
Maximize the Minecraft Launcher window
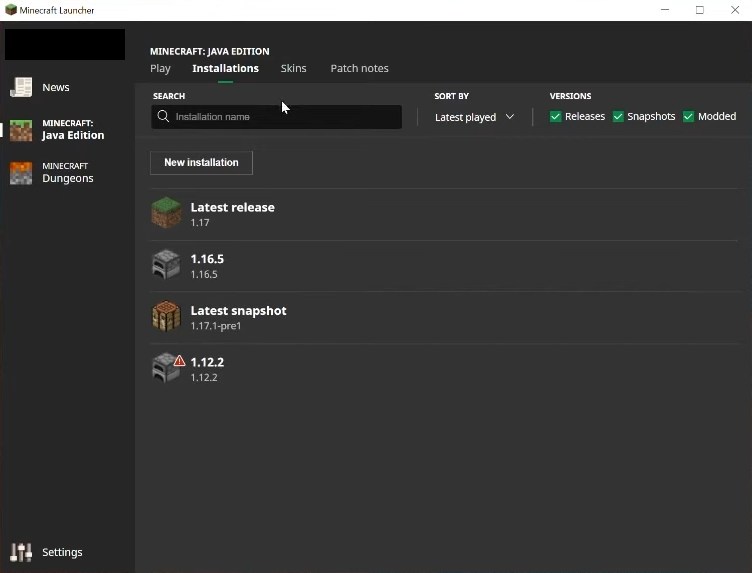click(x=700, y=10)
